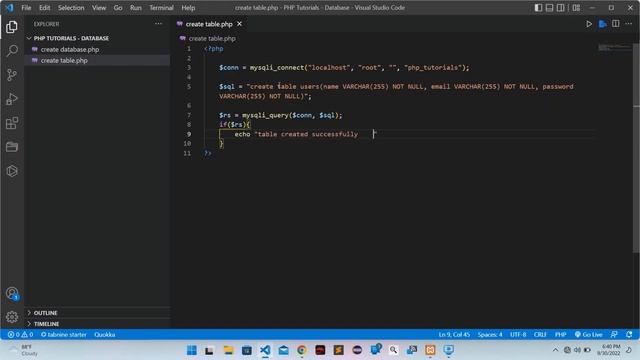Viewport: 640px width, 360px height.
Task: Open the Project Manager folder icon
Action: click(12, 147)
